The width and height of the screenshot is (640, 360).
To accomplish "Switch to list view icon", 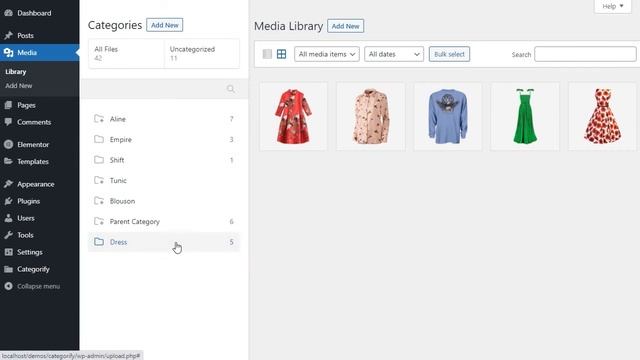I will point(267,54).
